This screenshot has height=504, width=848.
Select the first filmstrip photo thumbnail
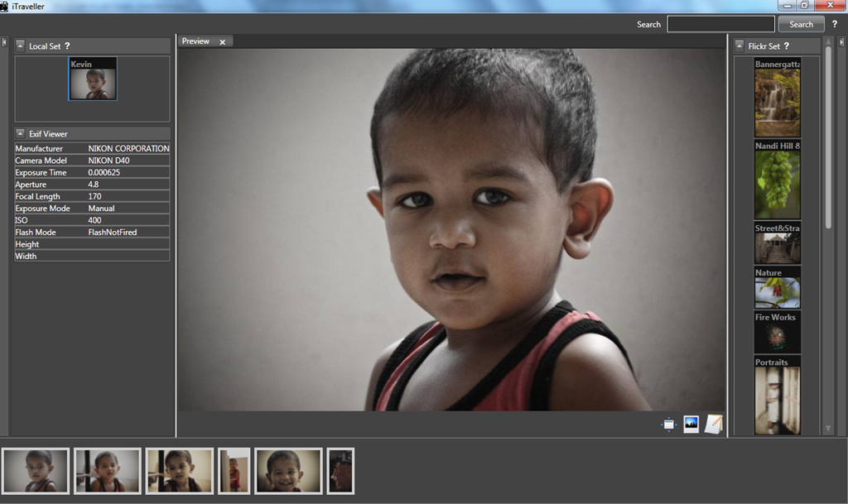(36, 471)
